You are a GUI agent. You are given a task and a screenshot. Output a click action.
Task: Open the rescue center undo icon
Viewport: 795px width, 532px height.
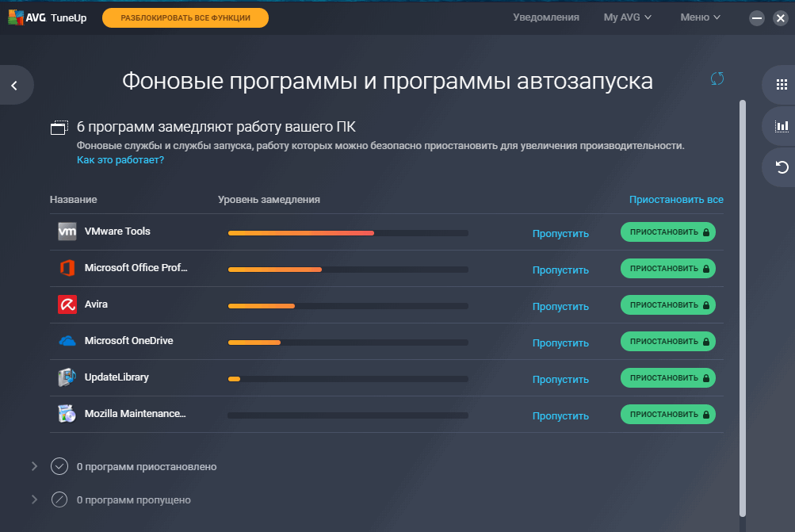point(782,166)
